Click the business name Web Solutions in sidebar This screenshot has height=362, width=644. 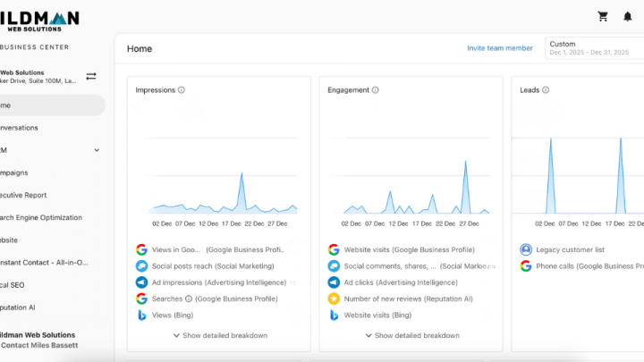[21, 72]
